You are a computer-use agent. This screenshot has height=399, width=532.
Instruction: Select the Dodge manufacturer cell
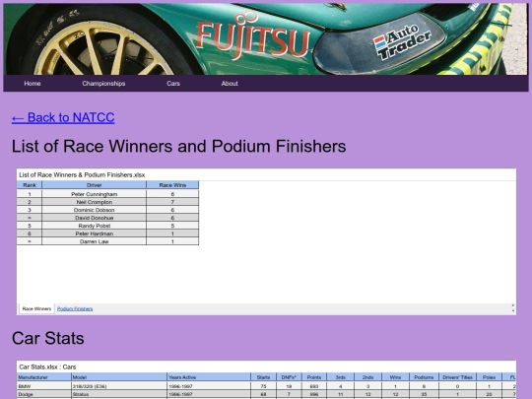[44, 394]
